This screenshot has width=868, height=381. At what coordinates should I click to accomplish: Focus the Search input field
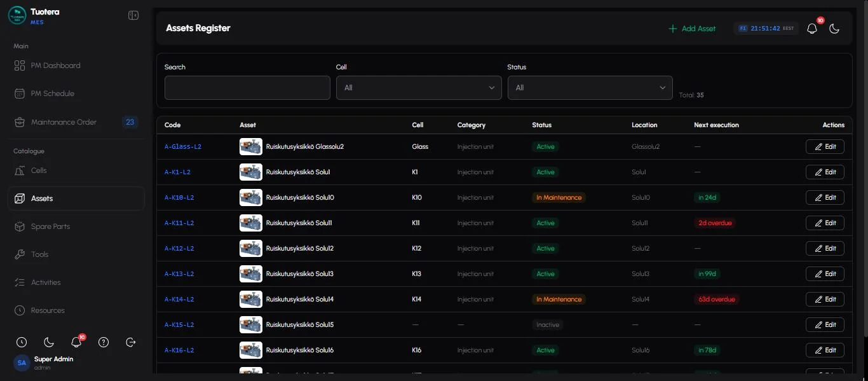pos(247,88)
